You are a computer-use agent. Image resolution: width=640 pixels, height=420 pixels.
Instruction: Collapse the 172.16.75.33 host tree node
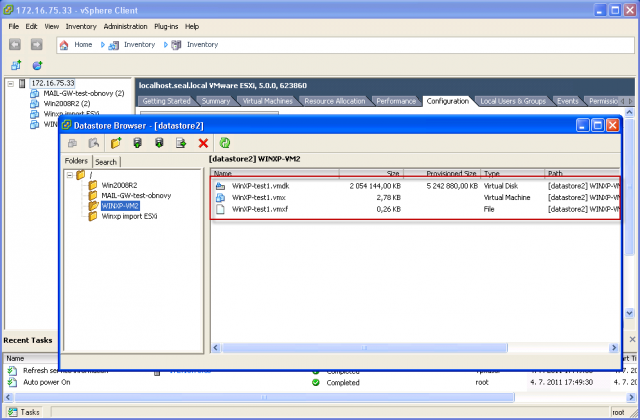(x=11, y=84)
